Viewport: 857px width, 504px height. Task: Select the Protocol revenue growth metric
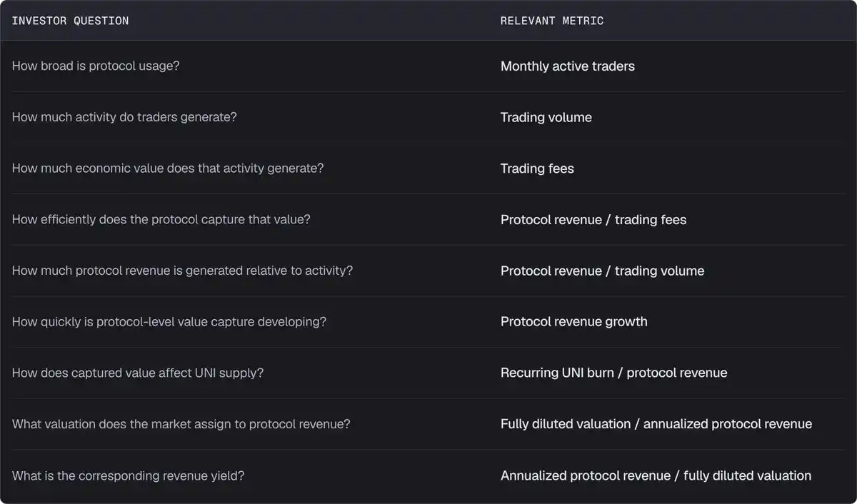click(x=574, y=322)
